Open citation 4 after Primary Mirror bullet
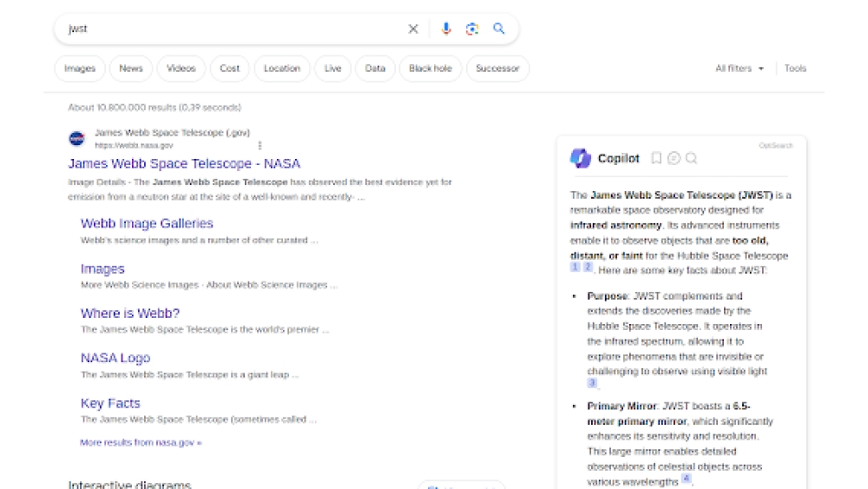Image resolution: width=868 pixels, height=489 pixels. click(x=686, y=479)
